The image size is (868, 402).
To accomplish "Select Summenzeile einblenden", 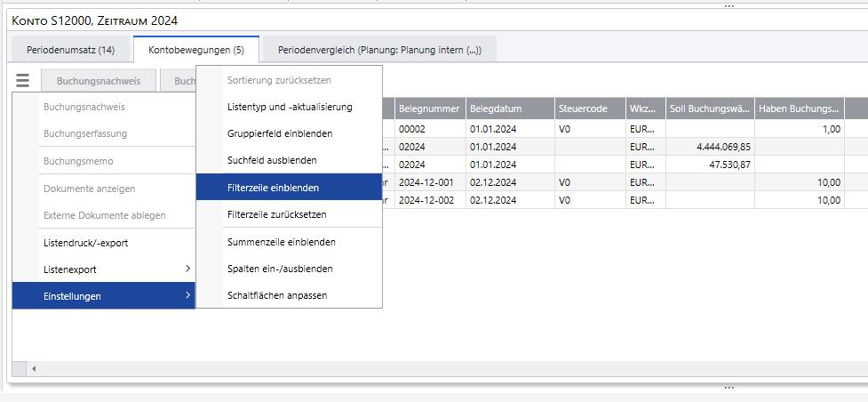I will tap(281, 241).
